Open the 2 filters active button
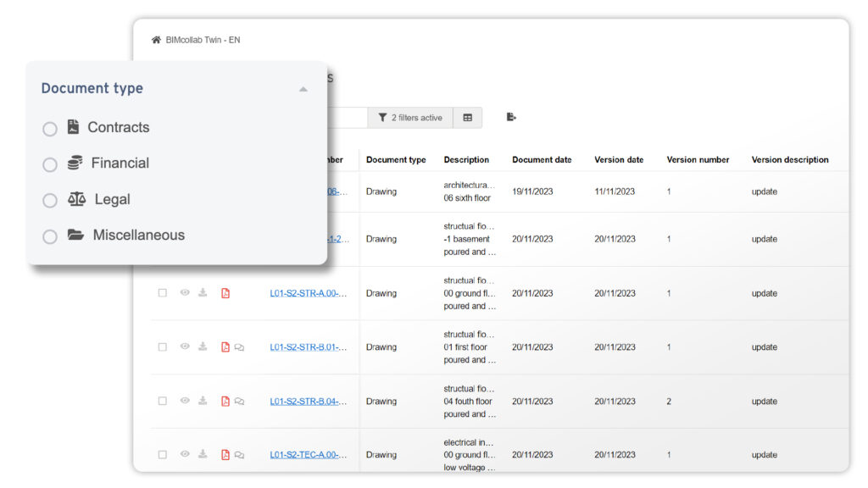This screenshot has height=488, width=868. click(410, 118)
